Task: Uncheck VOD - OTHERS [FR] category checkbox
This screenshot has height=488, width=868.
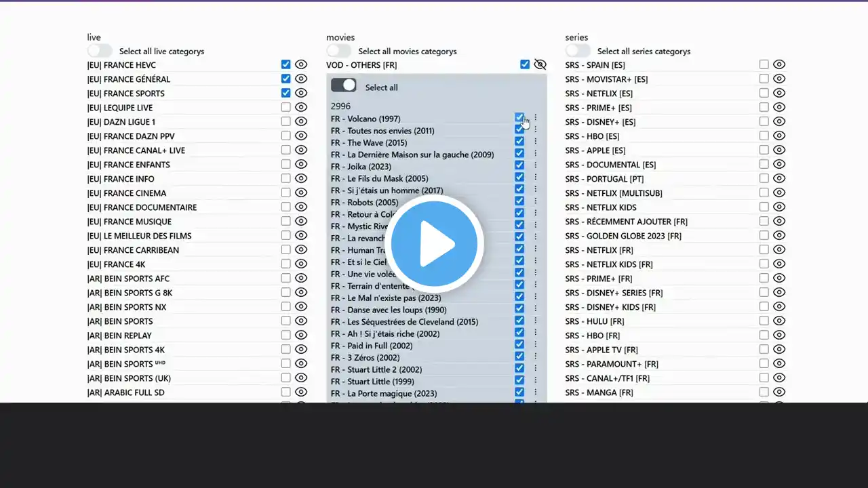Action: point(525,64)
